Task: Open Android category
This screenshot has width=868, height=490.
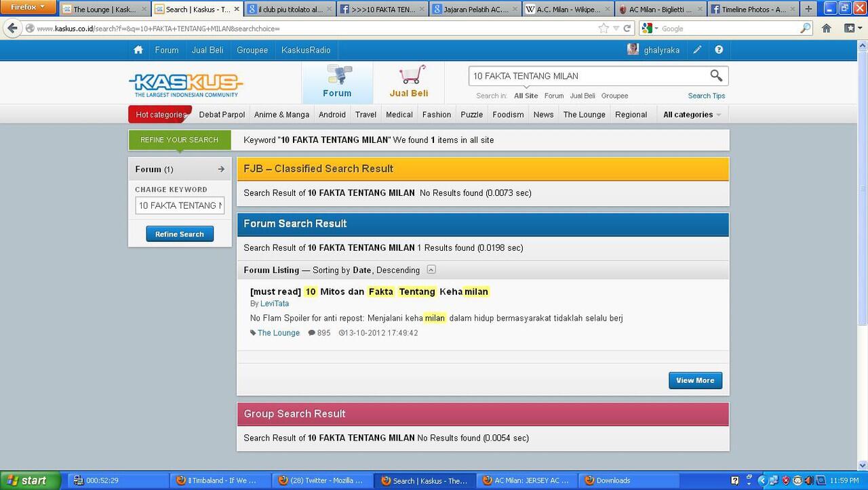Action: pos(332,115)
